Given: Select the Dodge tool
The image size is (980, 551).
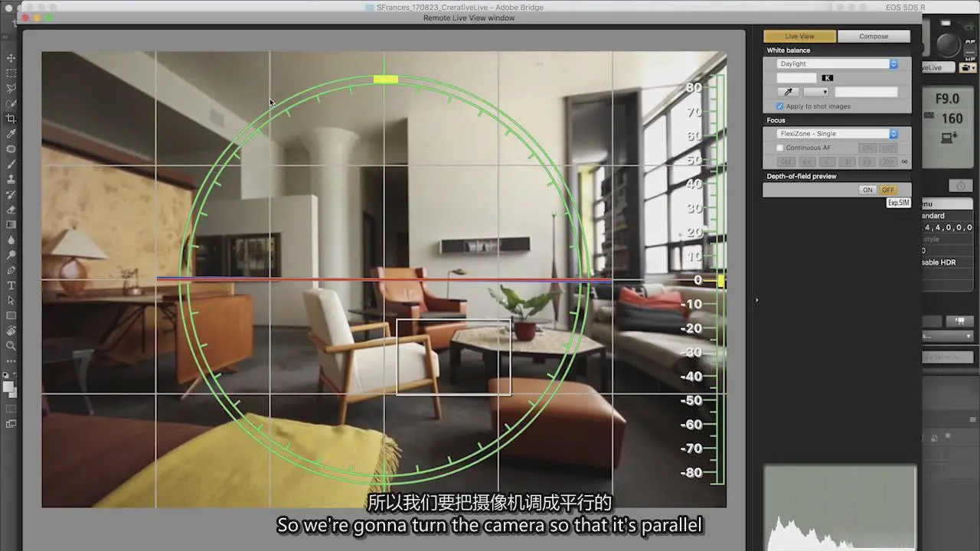Looking at the screenshot, I should 11,255.
